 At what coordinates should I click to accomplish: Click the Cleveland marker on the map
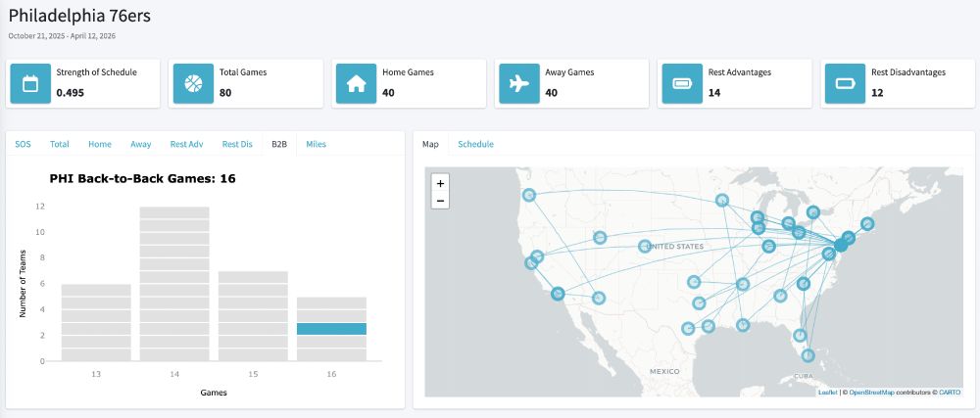[798, 233]
